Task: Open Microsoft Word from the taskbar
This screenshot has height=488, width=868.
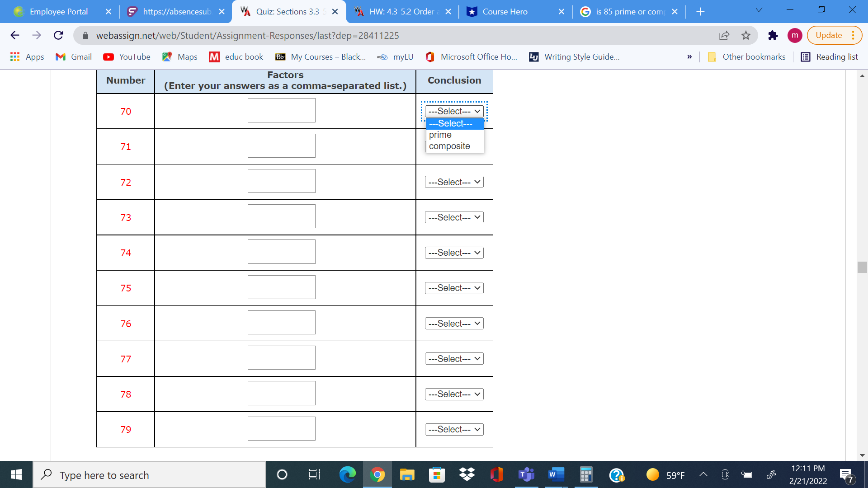Action: (x=556, y=474)
